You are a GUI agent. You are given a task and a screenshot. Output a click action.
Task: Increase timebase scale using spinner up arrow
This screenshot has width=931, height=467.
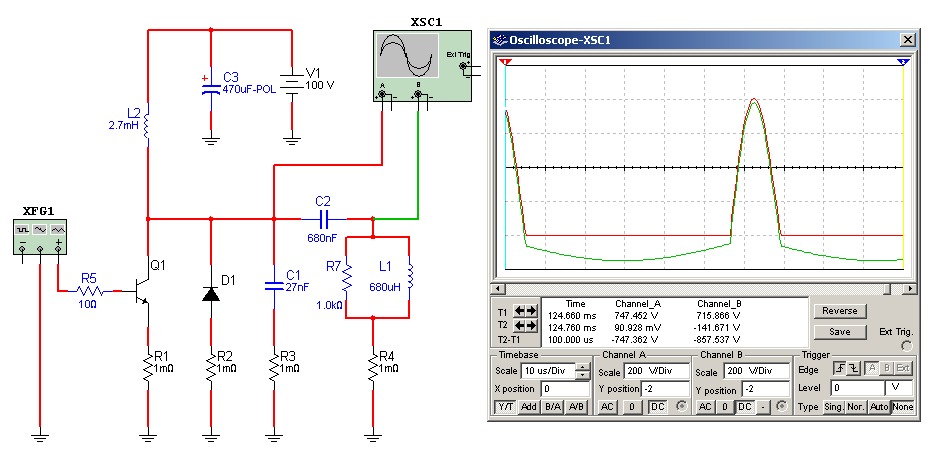pos(582,367)
